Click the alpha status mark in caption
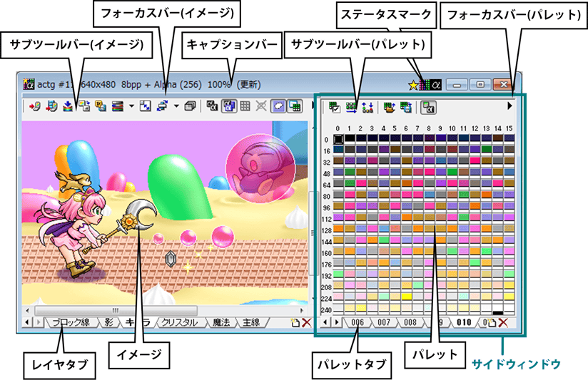The height and width of the screenshot is (380, 588). click(x=435, y=85)
